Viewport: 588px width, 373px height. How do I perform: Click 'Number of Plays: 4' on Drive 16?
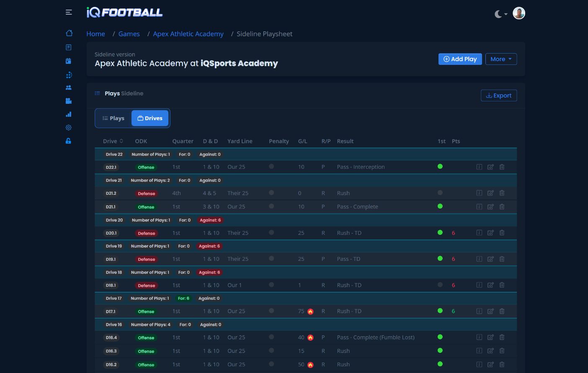tap(151, 325)
